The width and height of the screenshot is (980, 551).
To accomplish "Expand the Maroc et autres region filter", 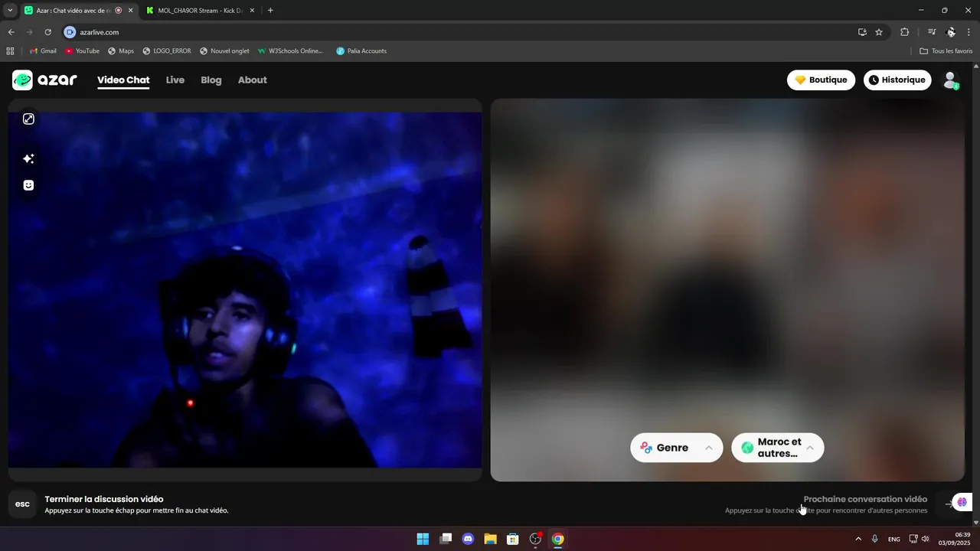I will pyautogui.click(x=777, y=448).
